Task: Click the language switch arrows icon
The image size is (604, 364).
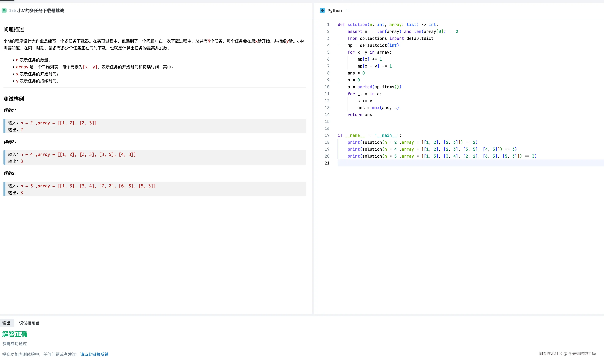Action: [x=347, y=11]
